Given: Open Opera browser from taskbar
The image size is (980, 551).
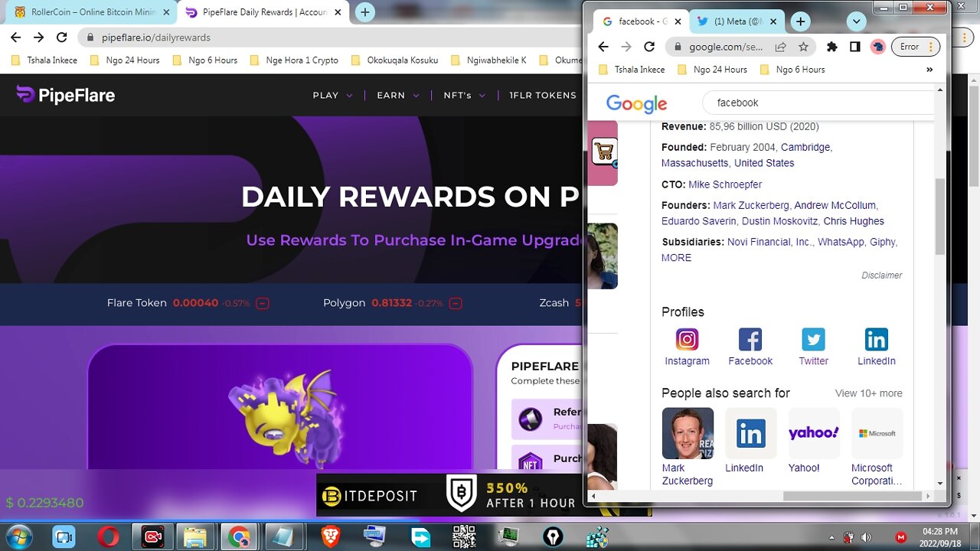Looking at the screenshot, I should tap(109, 537).
